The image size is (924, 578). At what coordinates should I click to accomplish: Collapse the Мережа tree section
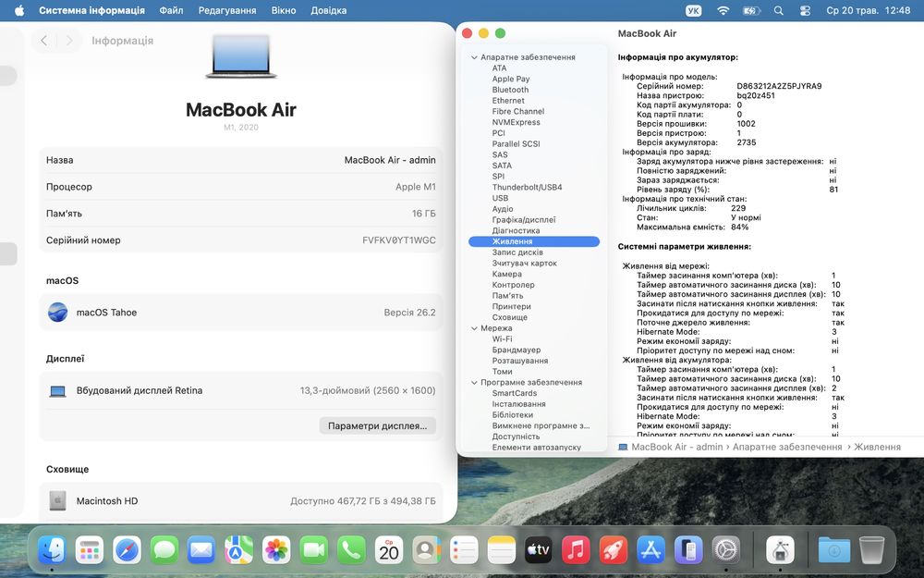click(474, 328)
